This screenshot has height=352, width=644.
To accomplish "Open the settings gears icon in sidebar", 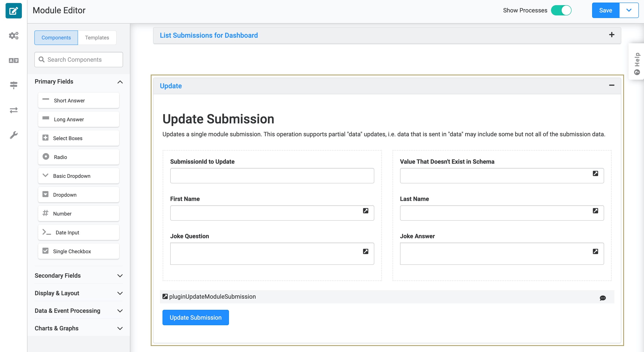I will coord(14,36).
